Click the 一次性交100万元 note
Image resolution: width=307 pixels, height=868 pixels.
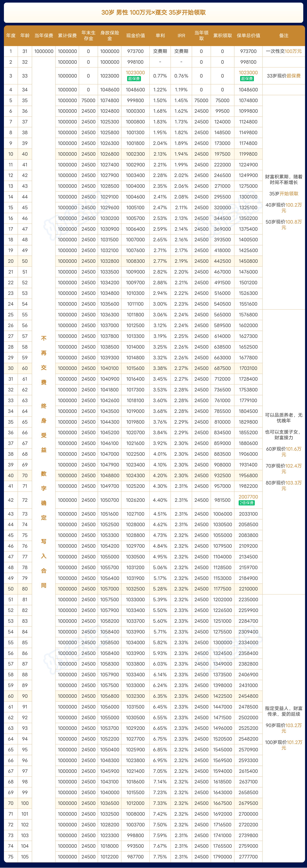point(284,51)
